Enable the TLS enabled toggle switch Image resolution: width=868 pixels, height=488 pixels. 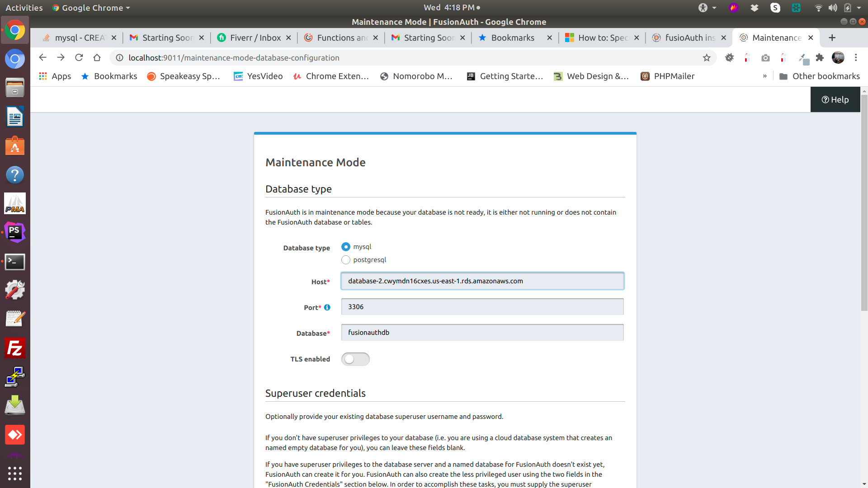(x=355, y=359)
